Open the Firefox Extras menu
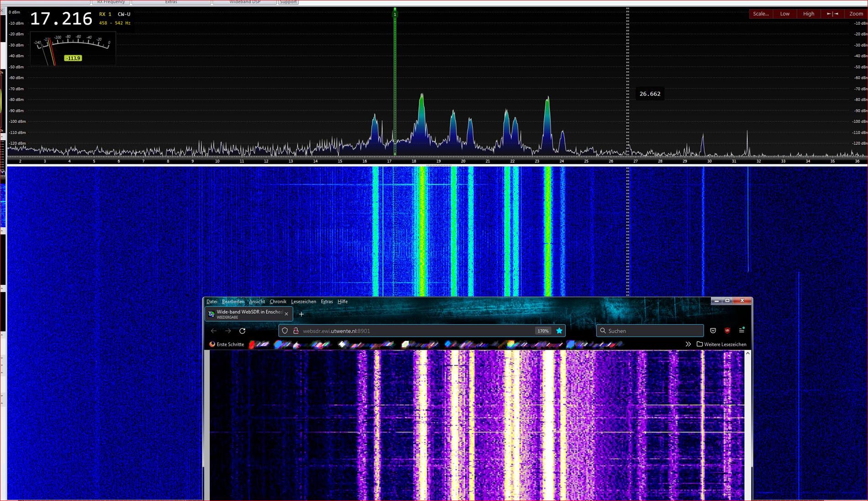868x501 pixels. [x=327, y=302]
